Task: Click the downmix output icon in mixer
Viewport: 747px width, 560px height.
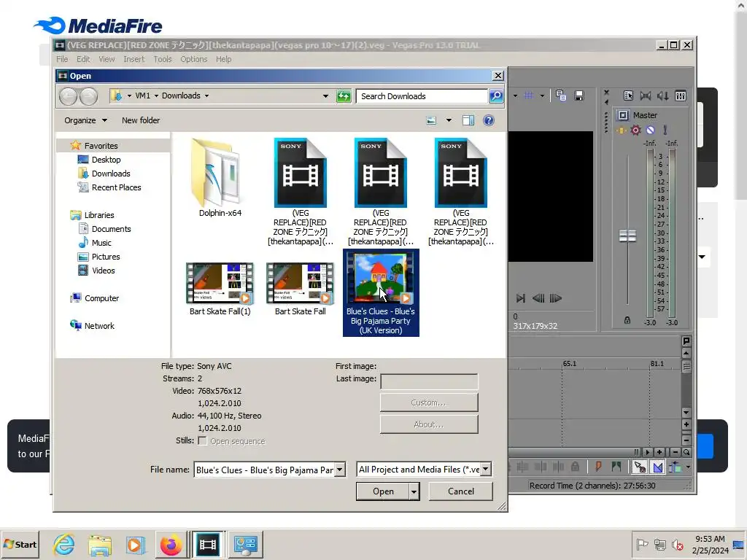Action: pos(646,96)
